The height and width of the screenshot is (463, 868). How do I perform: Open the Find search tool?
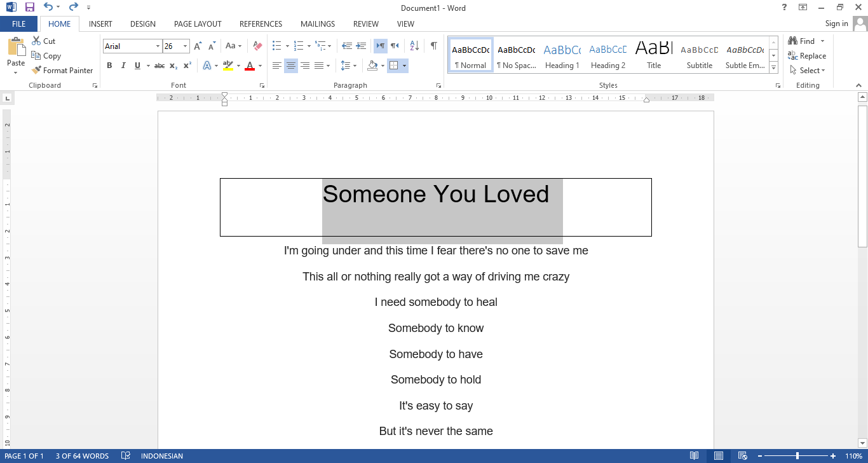(802, 41)
